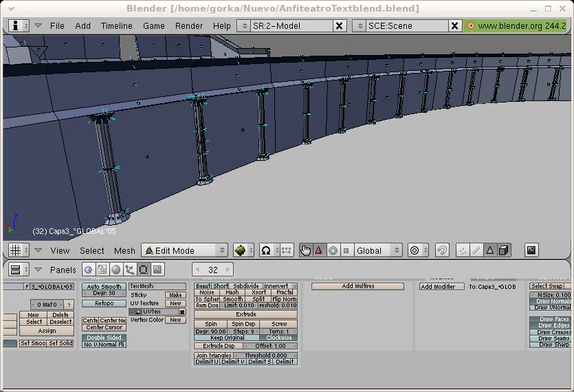Toggle the Draw Creases option
This screenshot has height=392, width=574.
pos(554,332)
